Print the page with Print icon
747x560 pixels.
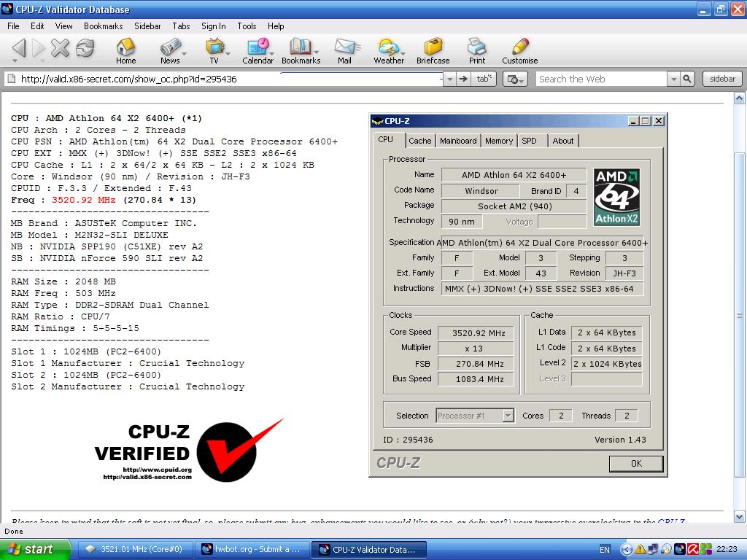tap(477, 52)
